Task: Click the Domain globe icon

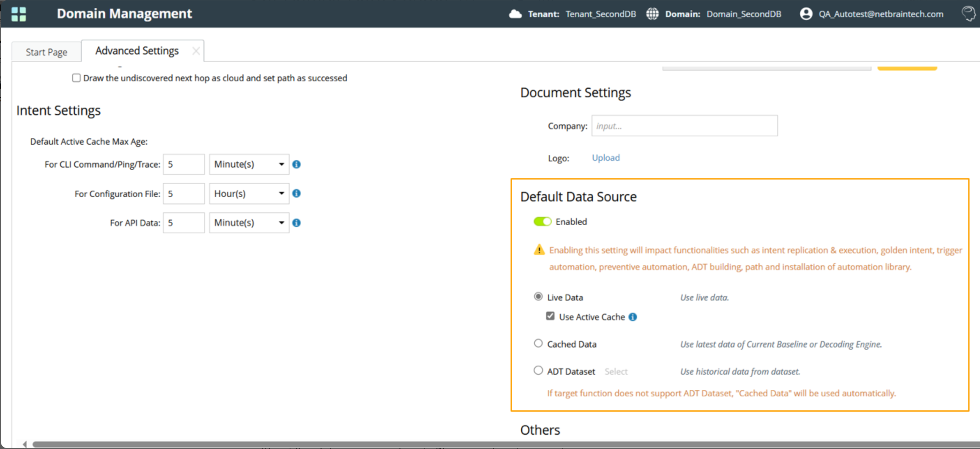Action: click(652, 14)
